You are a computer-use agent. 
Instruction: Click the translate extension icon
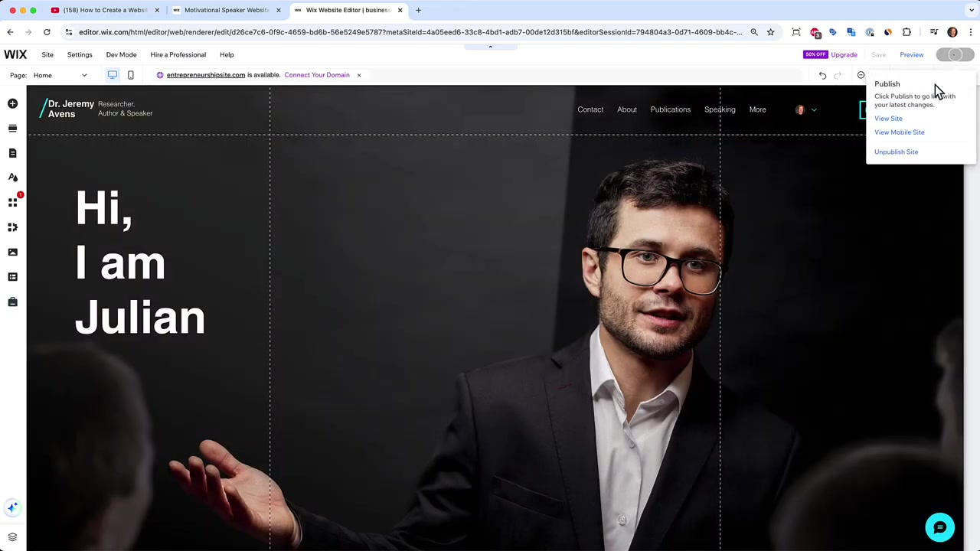[x=851, y=32]
